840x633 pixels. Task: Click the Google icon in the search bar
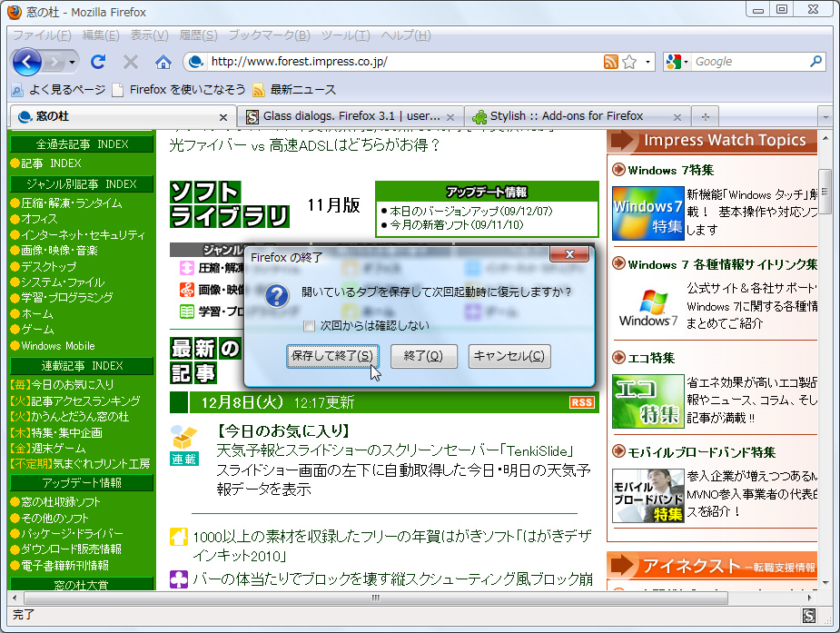676,62
